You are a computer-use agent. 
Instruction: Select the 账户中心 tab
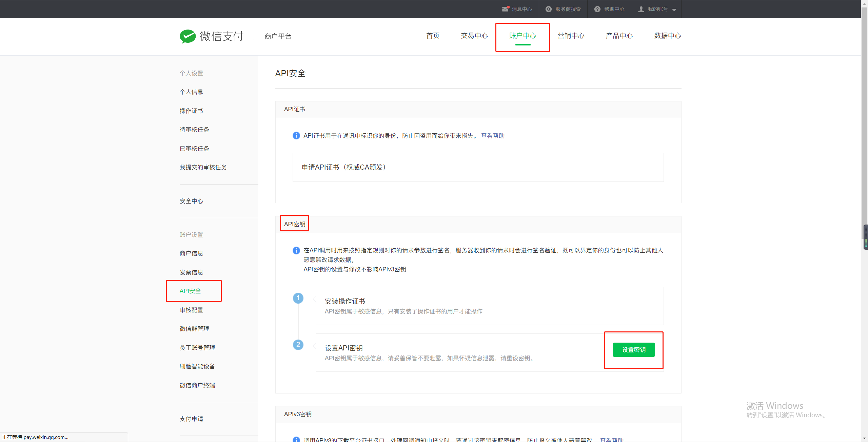click(522, 36)
